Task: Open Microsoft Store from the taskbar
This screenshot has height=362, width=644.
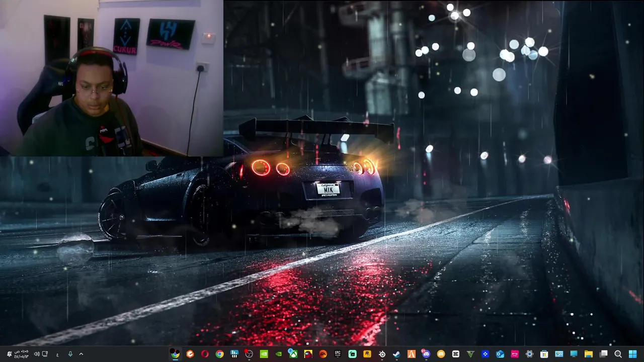Action: point(544,354)
